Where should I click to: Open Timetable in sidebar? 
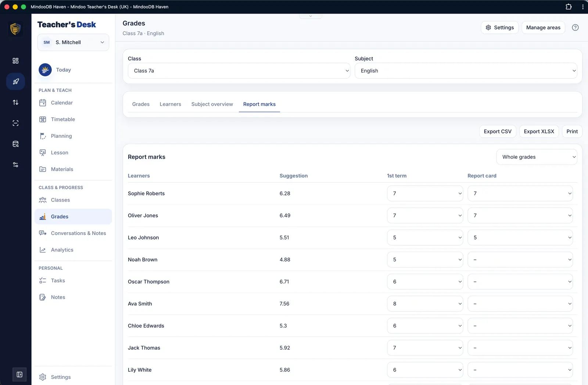[x=73, y=119]
